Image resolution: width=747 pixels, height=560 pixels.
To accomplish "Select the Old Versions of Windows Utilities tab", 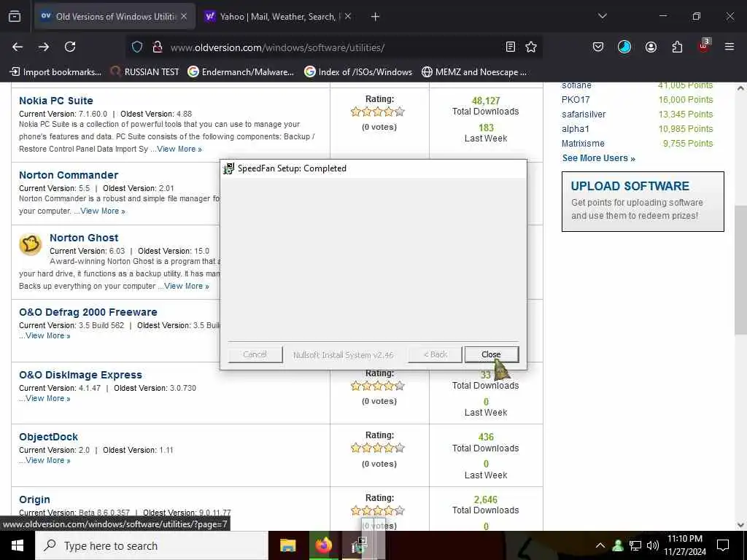I will click(115, 17).
